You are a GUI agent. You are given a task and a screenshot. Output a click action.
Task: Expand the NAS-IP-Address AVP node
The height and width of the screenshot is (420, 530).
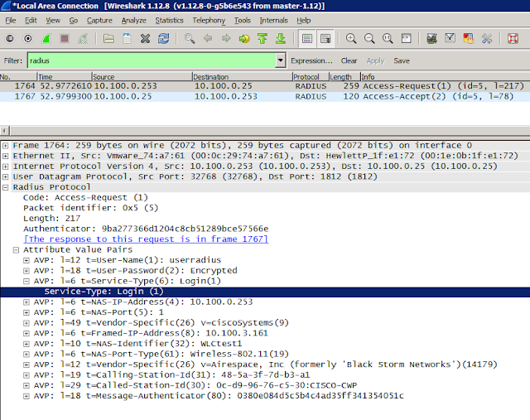pos(26,302)
